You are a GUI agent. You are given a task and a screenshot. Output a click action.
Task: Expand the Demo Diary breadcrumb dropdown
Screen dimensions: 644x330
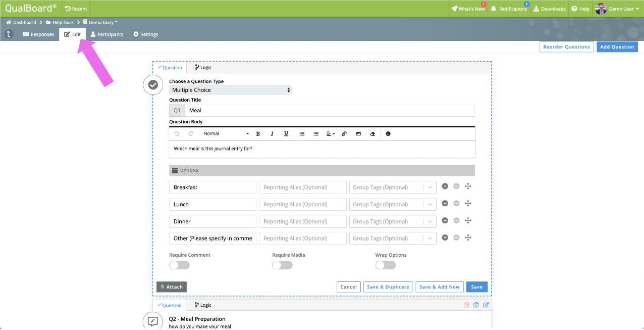coord(100,22)
